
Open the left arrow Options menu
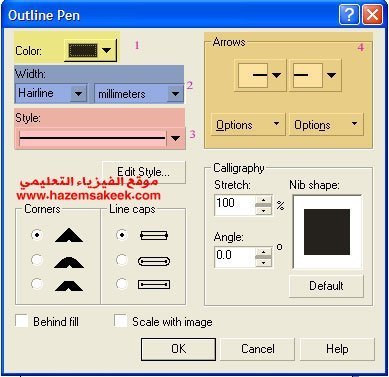(x=248, y=125)
